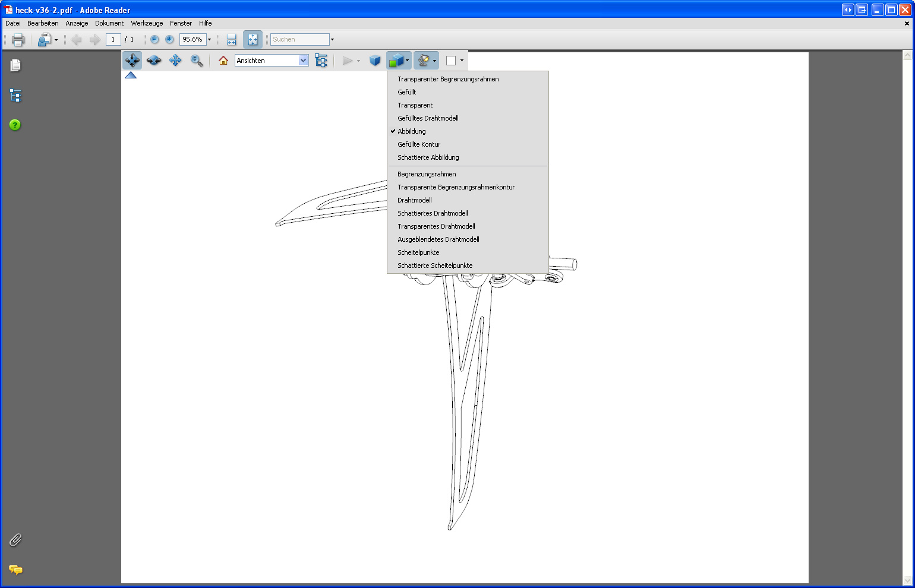Image resolution: width=915 pixels, height=588 pixels.
Task: Open the lighting dropdown arrow
Action: 435,61
